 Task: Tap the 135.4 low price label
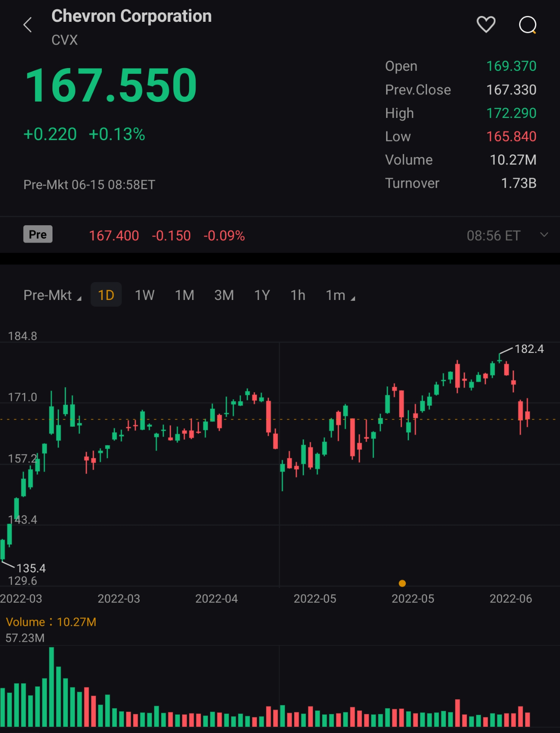tap(31, 568)
